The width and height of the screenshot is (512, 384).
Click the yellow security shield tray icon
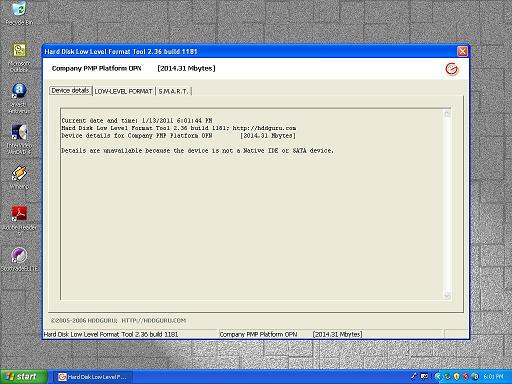456,377
